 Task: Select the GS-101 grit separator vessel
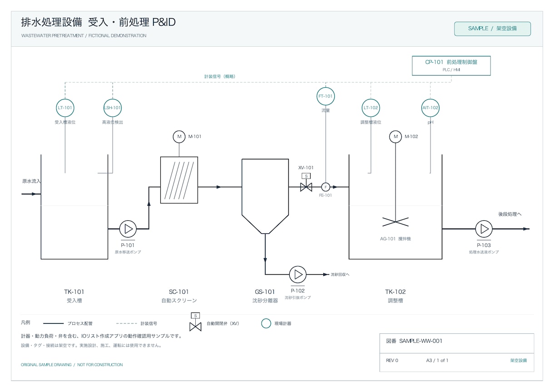coord(265,196)
